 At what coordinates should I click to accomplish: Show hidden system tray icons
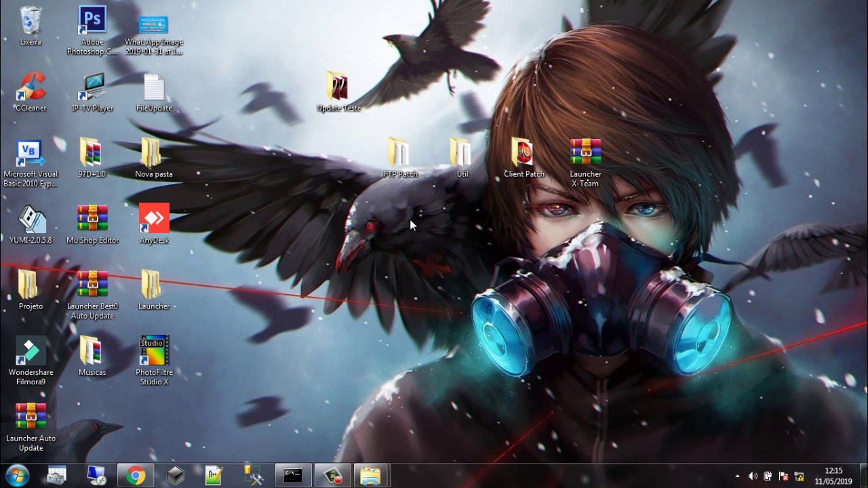point(738,476)
